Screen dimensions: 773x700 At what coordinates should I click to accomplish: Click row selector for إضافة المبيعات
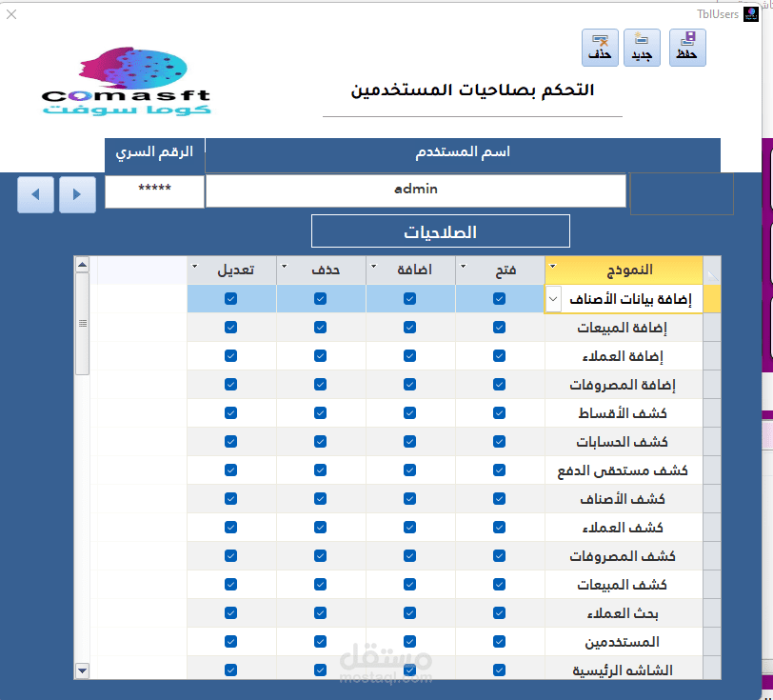(712, 328)
